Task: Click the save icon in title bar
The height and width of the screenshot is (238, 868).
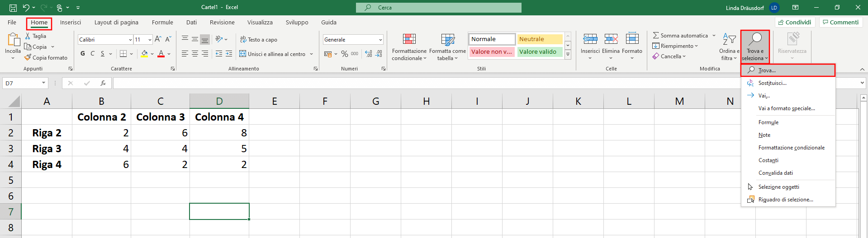Action: coord(13,8)
